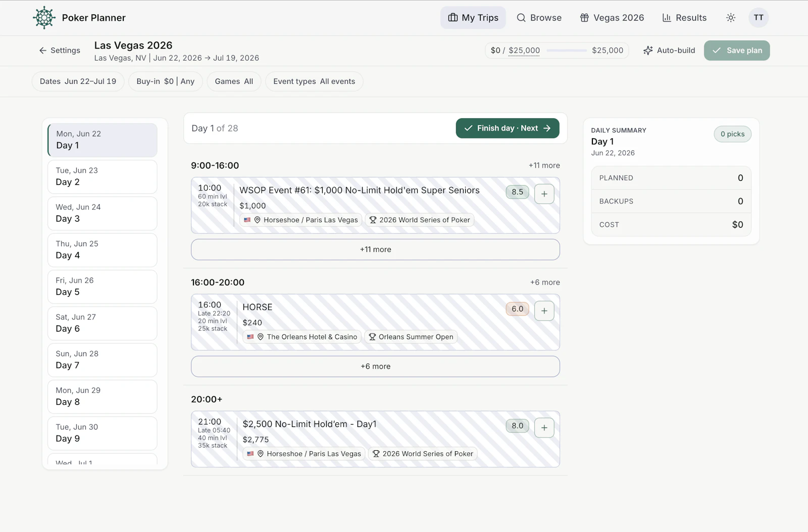Add the HORSE event with plus icon
The image size is (808, 532).
(x=544, y=311)
